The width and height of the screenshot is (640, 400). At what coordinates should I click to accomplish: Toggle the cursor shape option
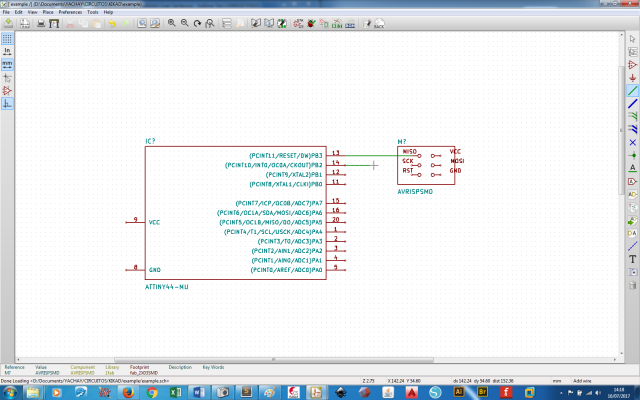(x=7, y=78)
